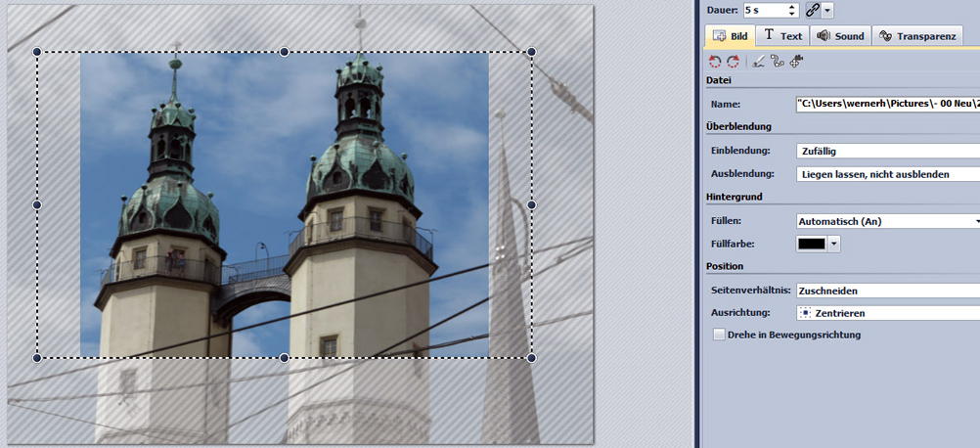Click the chain link duration icon
This screenshot has height=448, width=980.
click(x=812, y=10)
